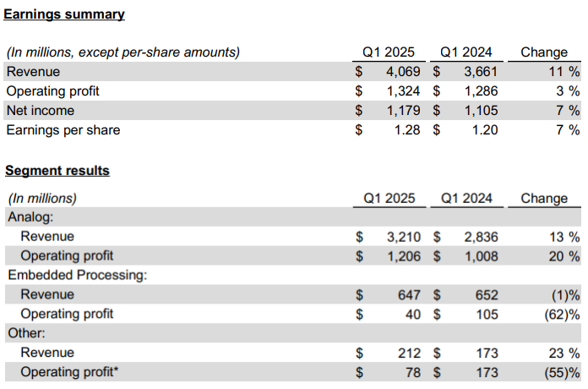Click the Change column header in Segment results
The width and height of the screenshot is (588, 389).
[544, 198]
